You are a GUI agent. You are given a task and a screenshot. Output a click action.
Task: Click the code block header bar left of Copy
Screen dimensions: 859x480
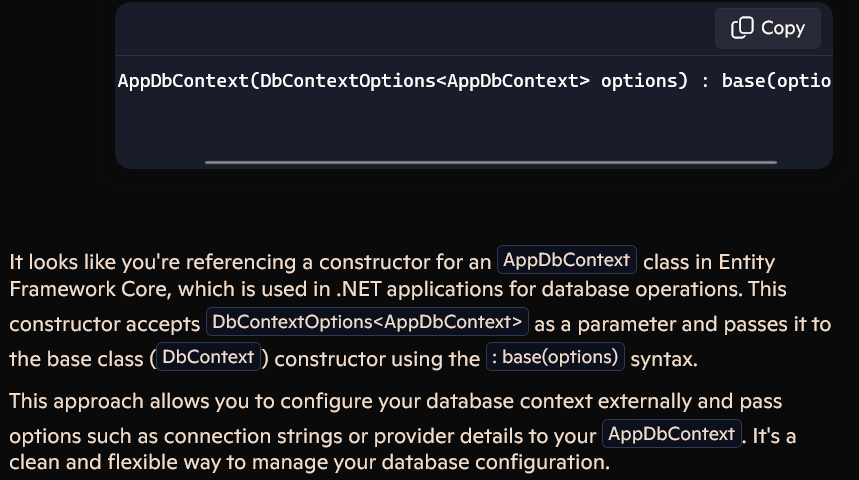(415, 28)
